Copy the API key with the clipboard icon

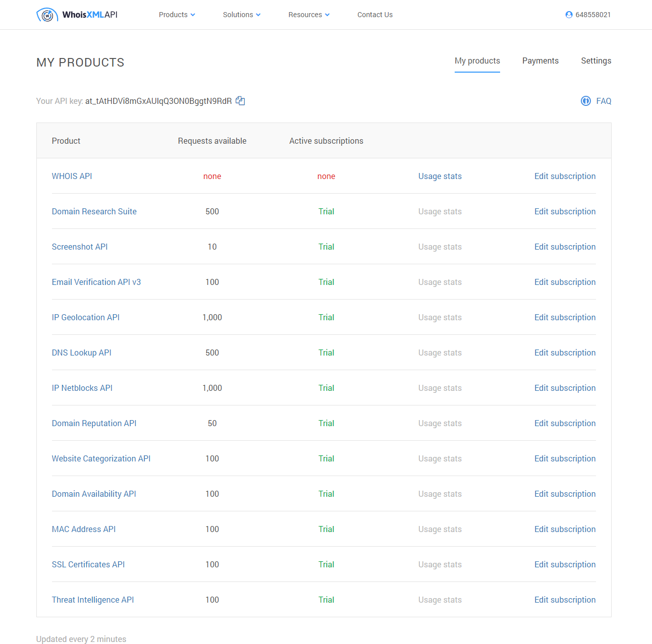tap(240, 101)
